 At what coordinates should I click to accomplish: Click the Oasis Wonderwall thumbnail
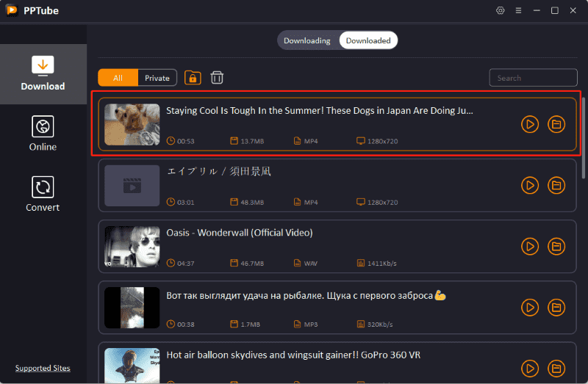pyautogui.click(x=132, y=247)
